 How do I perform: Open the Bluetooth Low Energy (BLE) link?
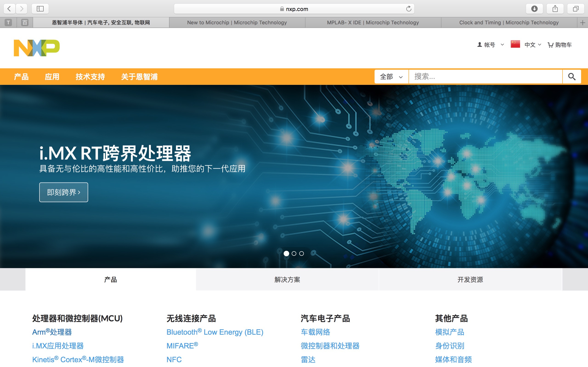pos(215,332)
